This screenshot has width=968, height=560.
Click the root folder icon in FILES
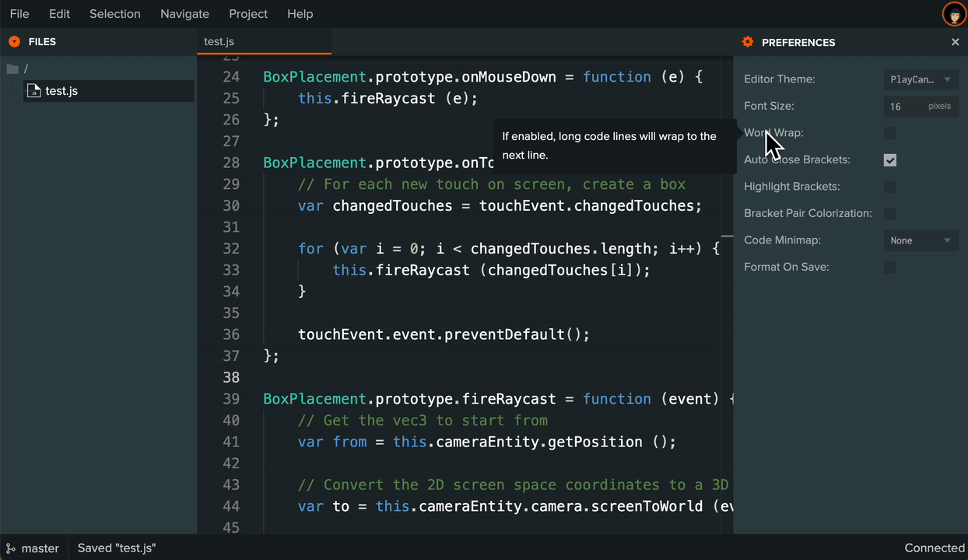pos(12,68)
